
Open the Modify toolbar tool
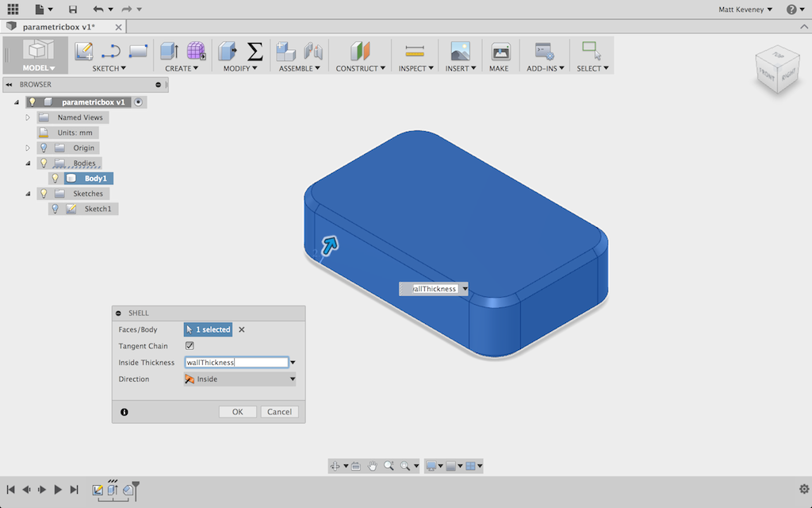click(228, 49)
